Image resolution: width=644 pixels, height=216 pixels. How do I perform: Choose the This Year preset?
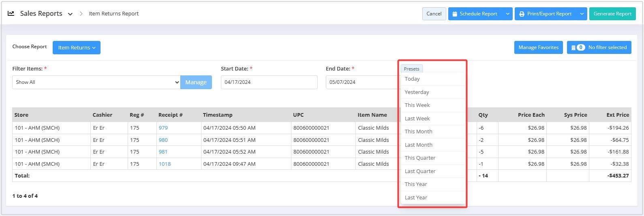coord(416,184)
